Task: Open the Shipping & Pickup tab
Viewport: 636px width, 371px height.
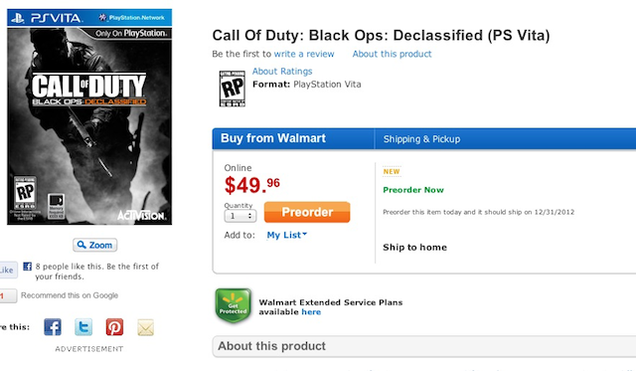Action: pos(421,139)
